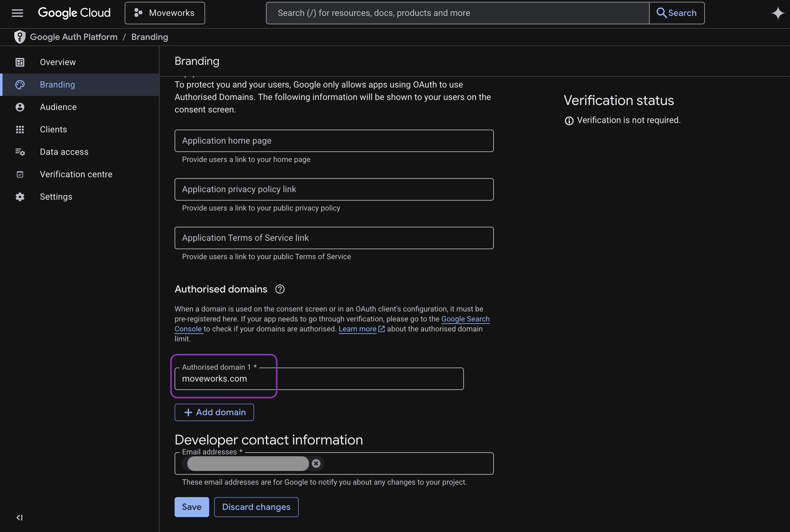Click the Authorised domains help icon
This screenshot has height=532, width=790.
tap(280, 289)
